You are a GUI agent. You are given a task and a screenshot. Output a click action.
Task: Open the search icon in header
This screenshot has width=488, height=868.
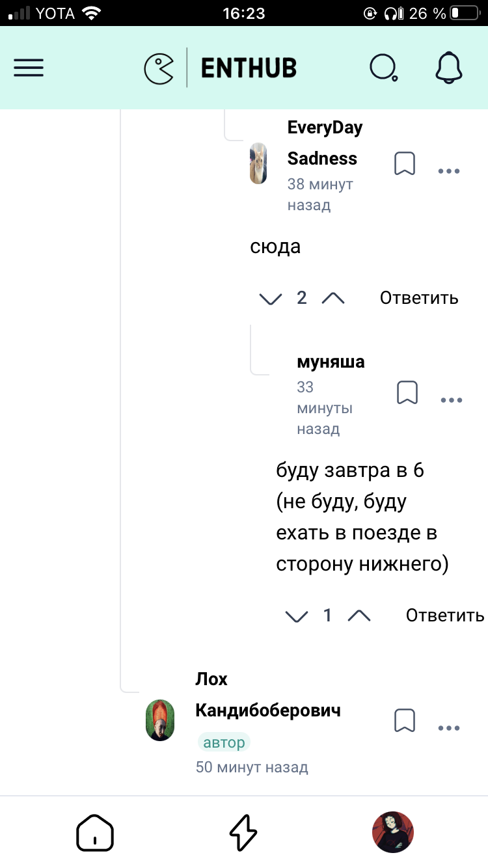[383, 68]
